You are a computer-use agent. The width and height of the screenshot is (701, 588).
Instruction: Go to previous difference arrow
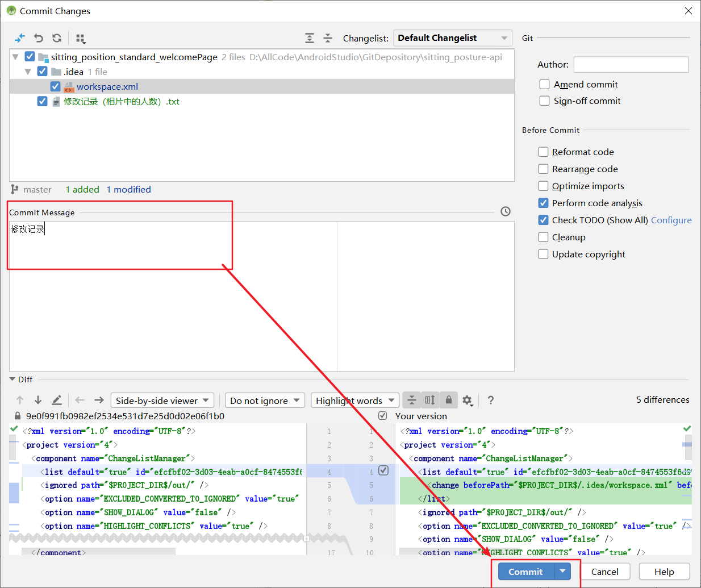point(20,400)
